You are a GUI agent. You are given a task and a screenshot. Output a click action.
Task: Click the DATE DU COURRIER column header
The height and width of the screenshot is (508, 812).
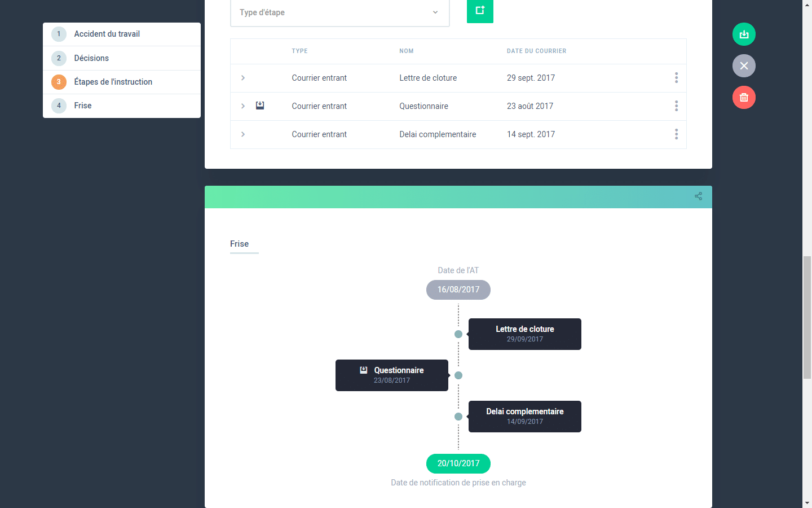tap(536, 51)
